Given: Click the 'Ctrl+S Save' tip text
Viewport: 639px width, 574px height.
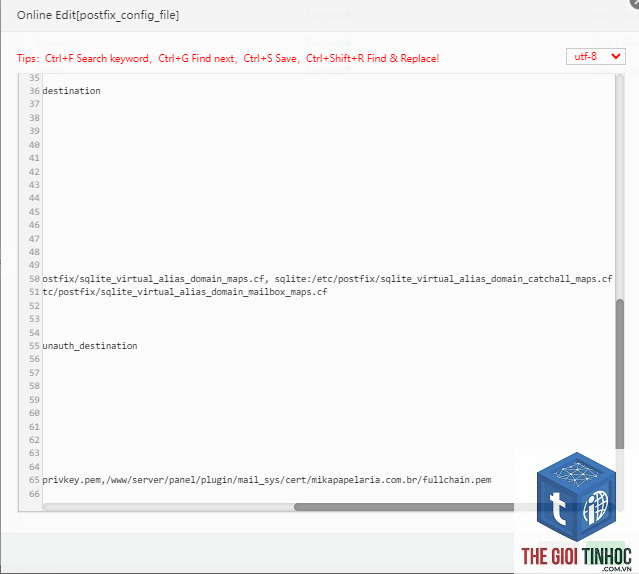Looking at the screenshot, I should click(x=270, y=58).
